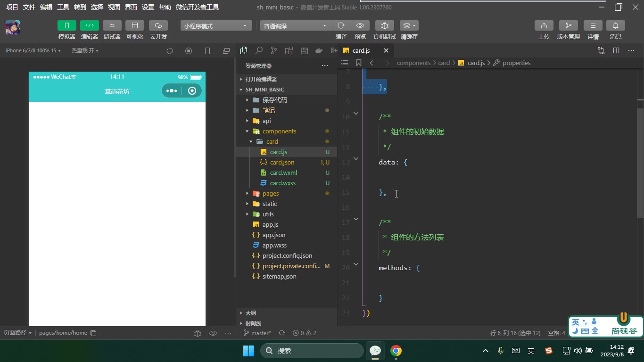Click split editor icon in tab bar

616,50
